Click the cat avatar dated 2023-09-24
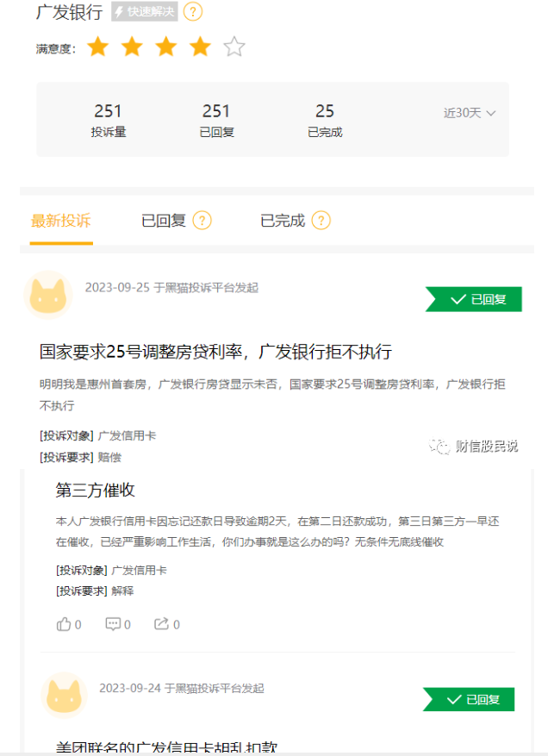Screen dimensions: 548x756 click(x=64, y=696)
